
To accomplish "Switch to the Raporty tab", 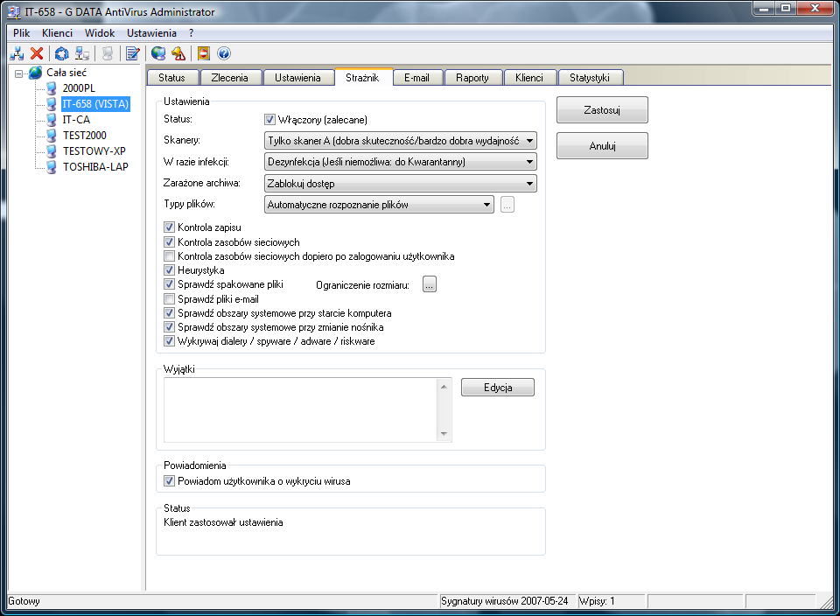I will click(x=472, y=78).
